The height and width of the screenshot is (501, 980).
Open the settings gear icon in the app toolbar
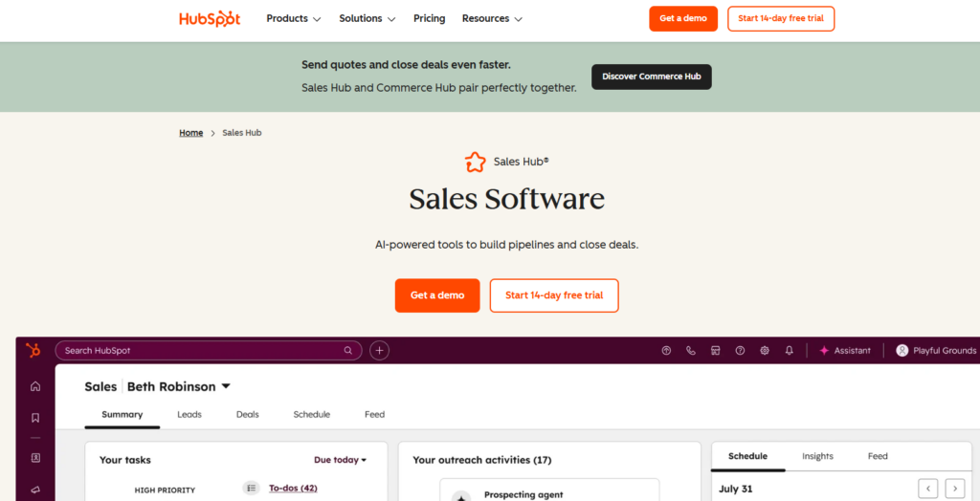765,351
